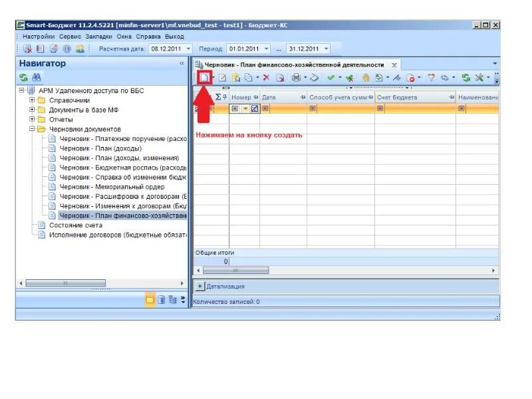The image size is (532, 399).
Task: Click the Способ учета сумм column header
Action: [340, 97]
